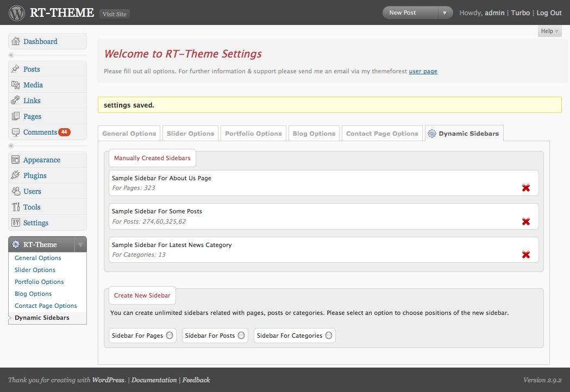Switch to Blog Options tab
The width and height of the screenshot is (570, 392).
click(x=314, y=134)
